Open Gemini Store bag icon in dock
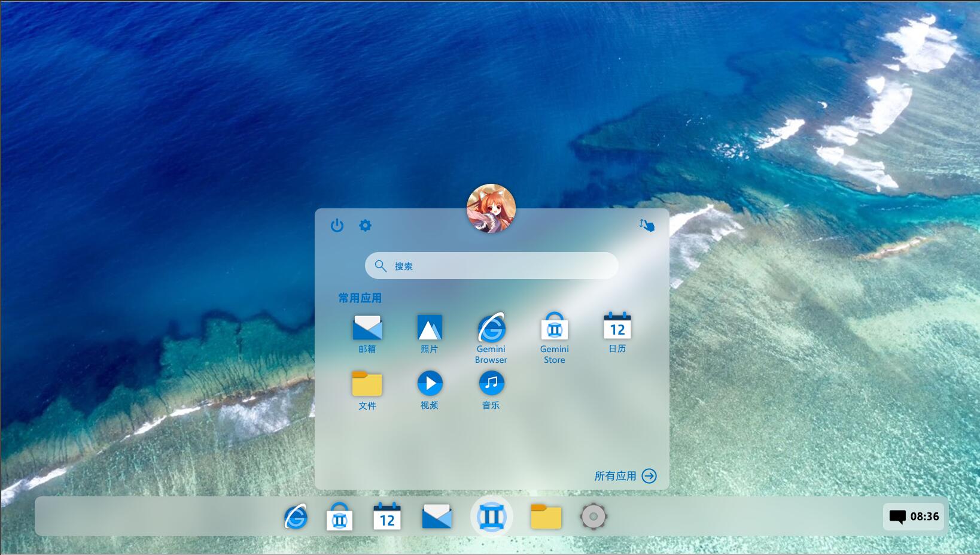The height and width of the screenshot is (555, 980). coord(339,516)
